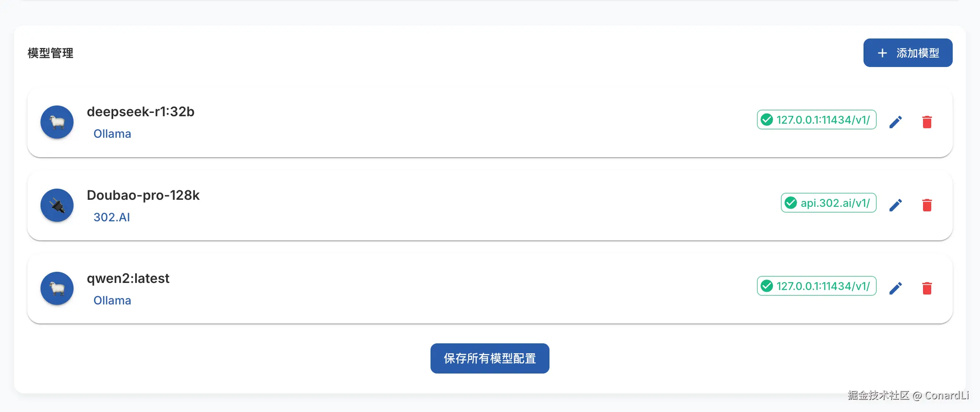This screenshot has width=980, height=412.
Task: Click the qwen2:latest sheep avatar icon
Action: pyautogui.click(x=57, y=288)
